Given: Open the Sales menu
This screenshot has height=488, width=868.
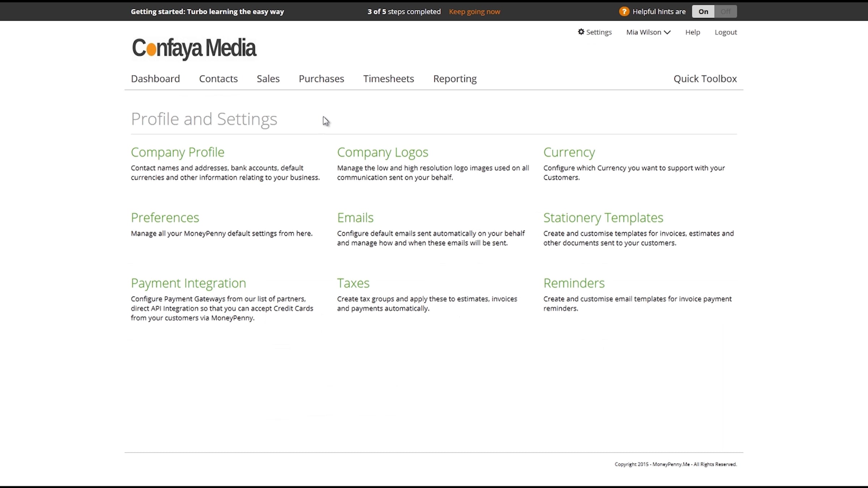Looking at the screenshot, I should (x=268, y=79).
